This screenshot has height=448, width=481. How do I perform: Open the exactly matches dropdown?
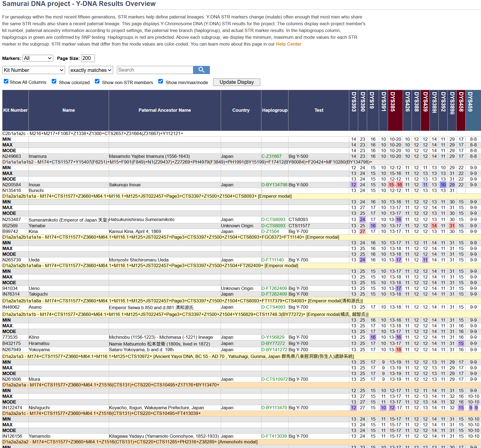click(x=91, y=70)
